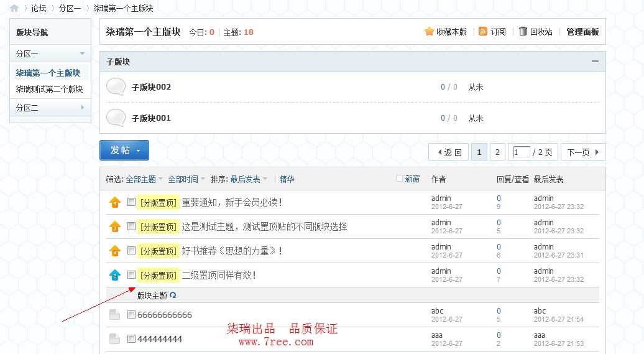Collapse the 子版块 section with minus icon

click(595, 62)
